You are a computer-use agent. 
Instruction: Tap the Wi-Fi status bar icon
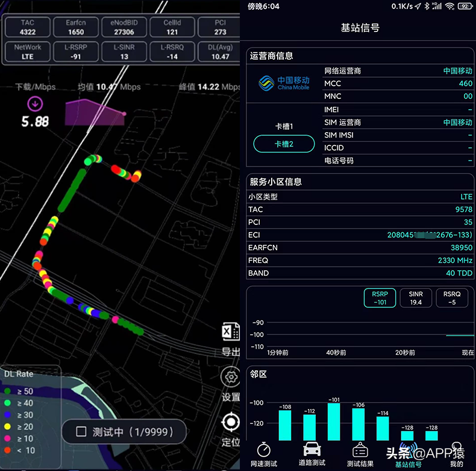tap(449, 6)
